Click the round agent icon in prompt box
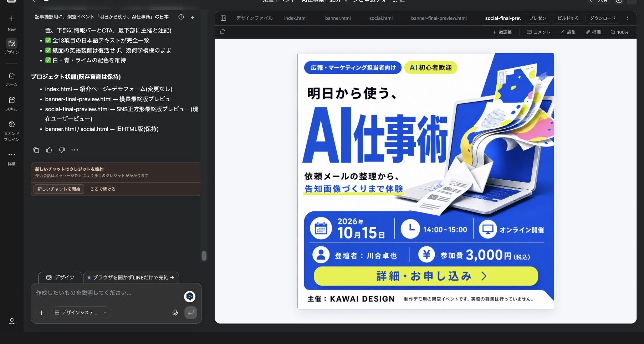This screenshot has width=644, height=344. tap(190, 296)
